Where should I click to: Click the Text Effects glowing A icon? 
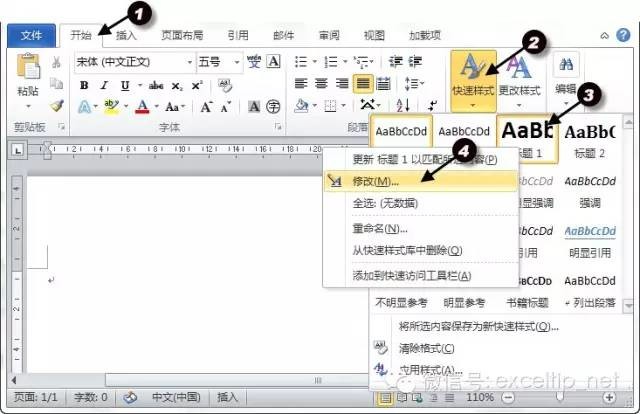pyautogui.click(x=84, y=107)
